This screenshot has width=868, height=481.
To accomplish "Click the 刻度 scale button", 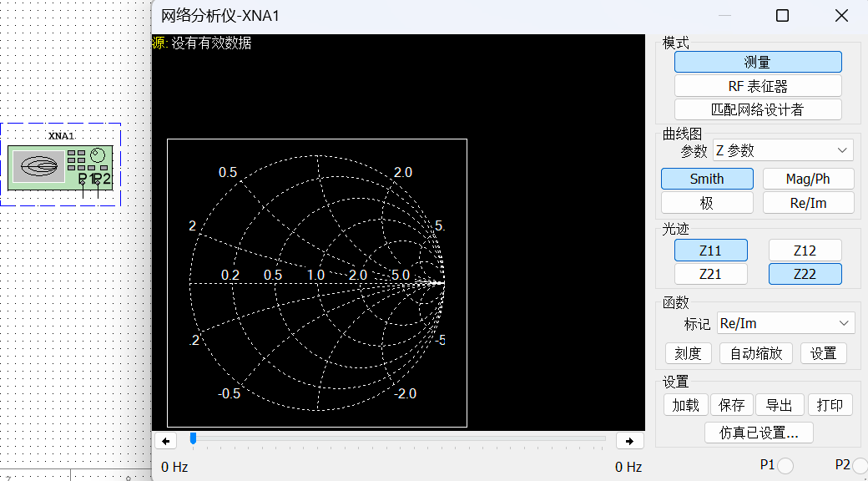I will 688,353.
